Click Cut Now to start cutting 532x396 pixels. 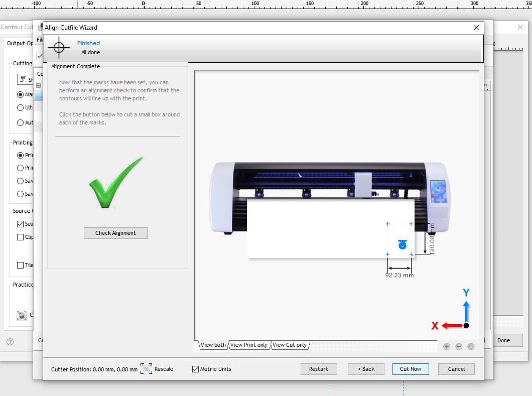point(411,369)
